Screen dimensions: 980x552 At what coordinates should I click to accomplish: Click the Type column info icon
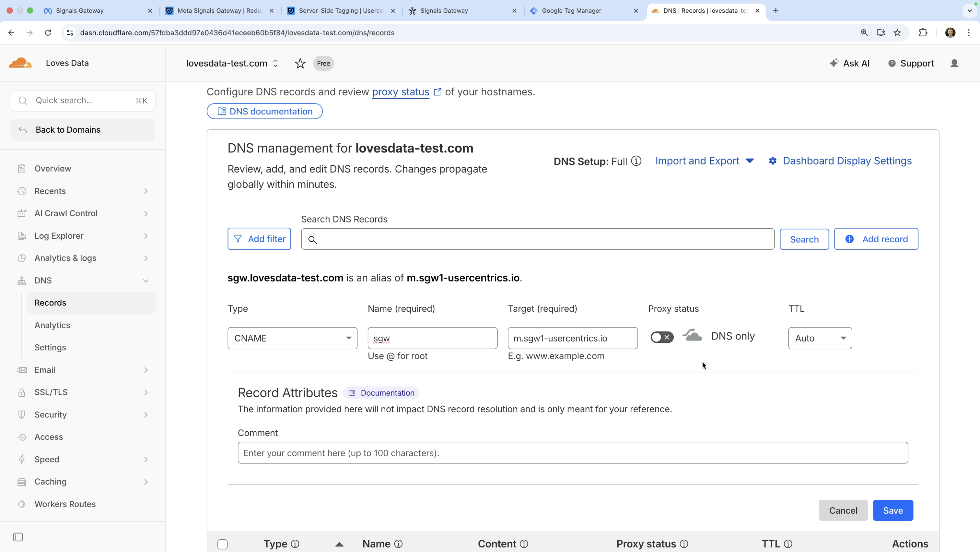[x=295, y=544]
